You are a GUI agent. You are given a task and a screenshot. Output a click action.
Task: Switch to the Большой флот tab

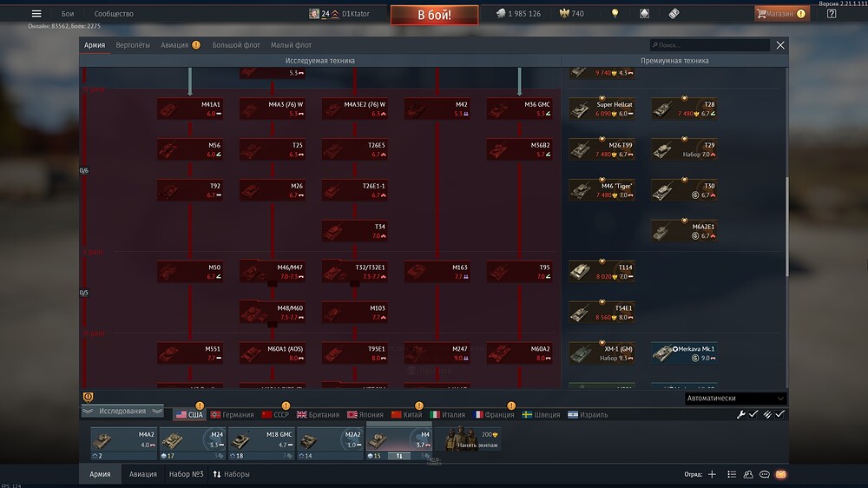click(x=236, y=45)
